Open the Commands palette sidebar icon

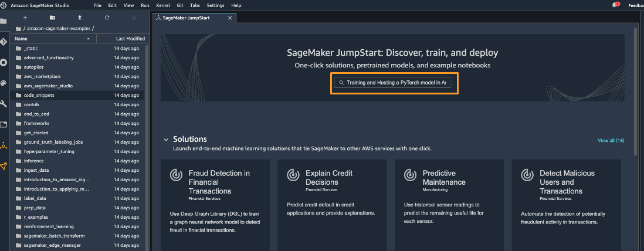pos(4,83)
